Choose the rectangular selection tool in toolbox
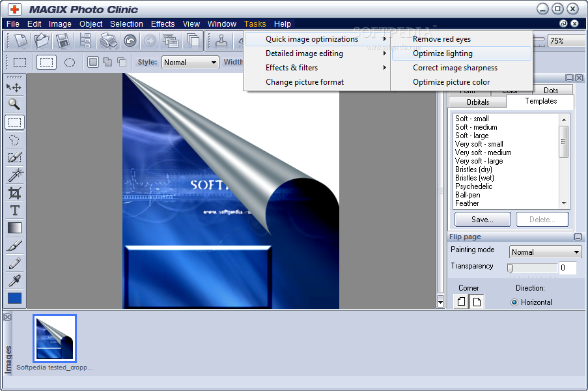Screen dimensions: 588x391 pos(14,123)
